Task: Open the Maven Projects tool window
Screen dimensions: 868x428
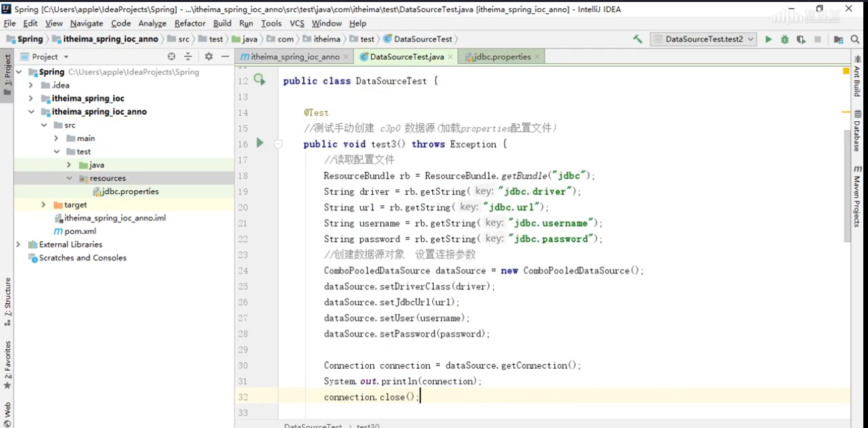Action: pyautogui.click(x=857, y=197)
